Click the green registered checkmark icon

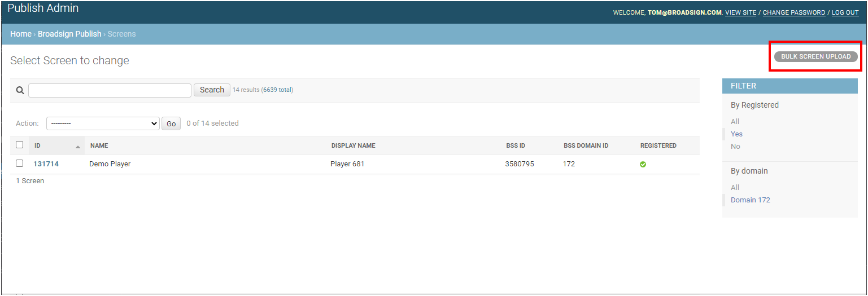point(643,165)
